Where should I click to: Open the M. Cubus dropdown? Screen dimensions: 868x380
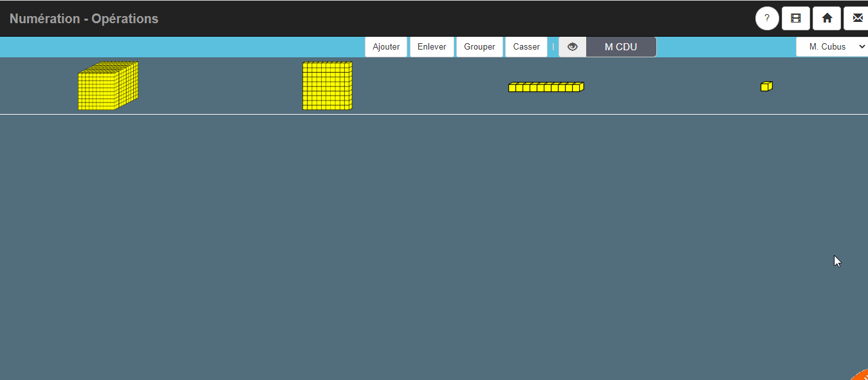pos(832,47)
